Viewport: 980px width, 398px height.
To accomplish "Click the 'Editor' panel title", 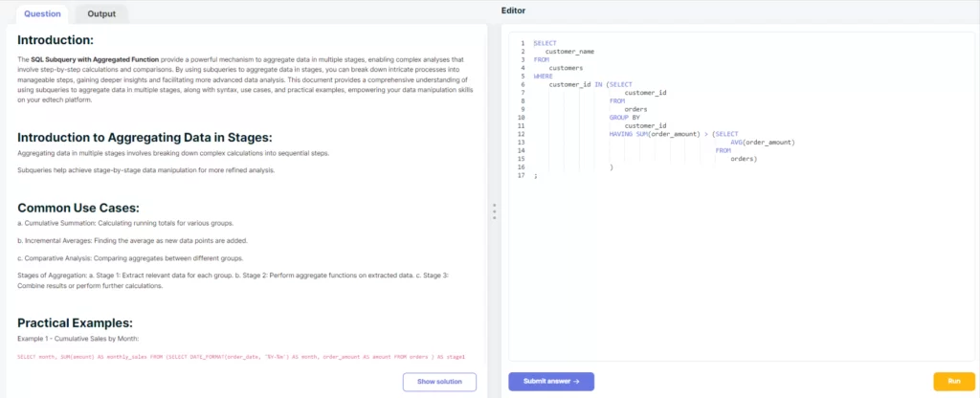I will [x=513, y=11].
